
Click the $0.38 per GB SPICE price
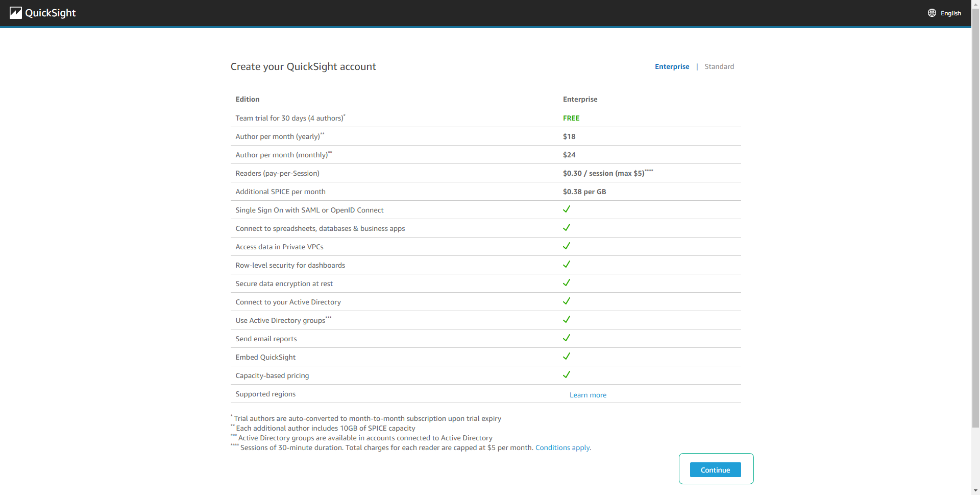pos(584,192)
